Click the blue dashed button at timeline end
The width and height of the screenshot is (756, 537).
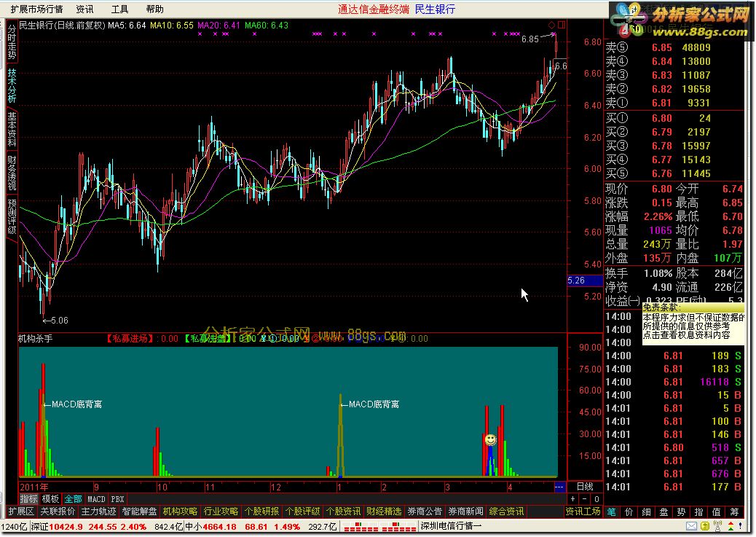tap(559, 487)
